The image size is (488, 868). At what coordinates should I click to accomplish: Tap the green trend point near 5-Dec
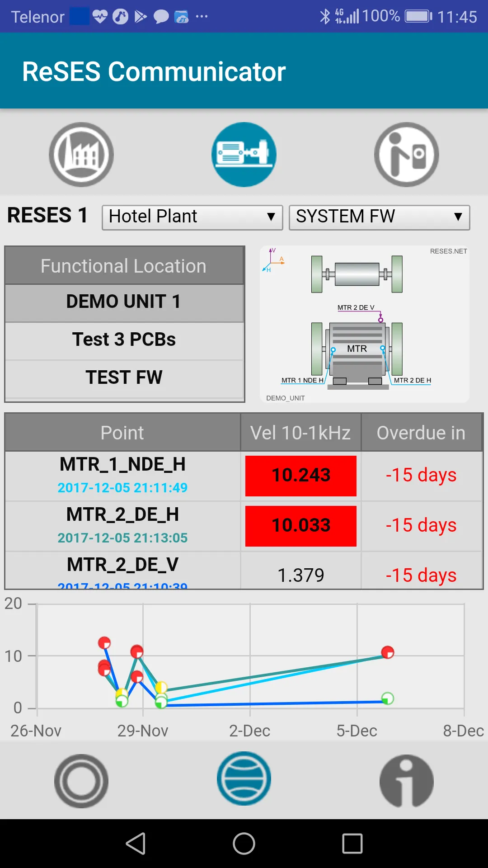click(387, 698)
